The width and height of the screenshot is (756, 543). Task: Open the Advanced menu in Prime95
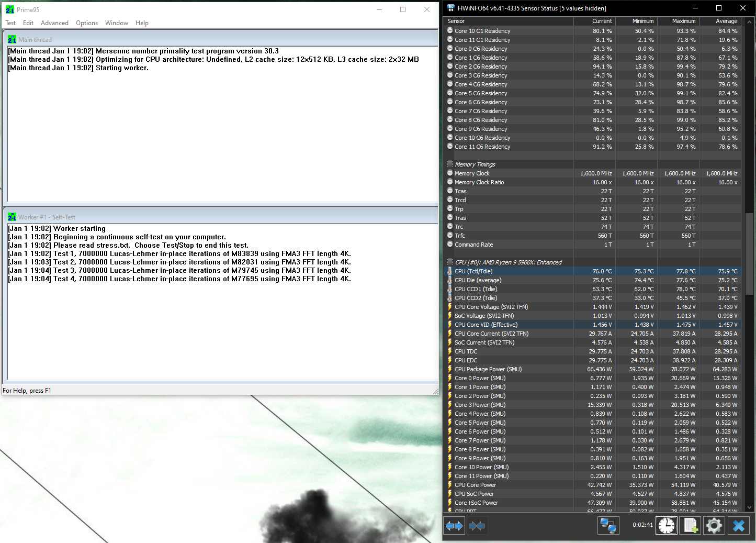tap(54, 23)
